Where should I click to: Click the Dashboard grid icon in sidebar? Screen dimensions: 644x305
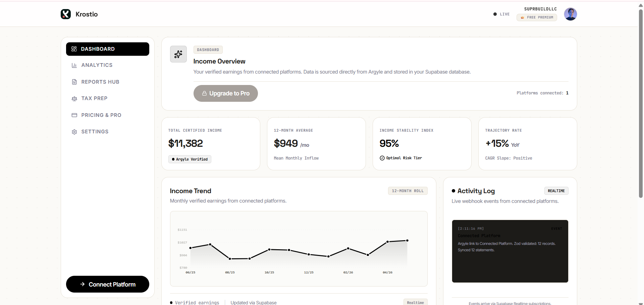(x=74, y=49)
